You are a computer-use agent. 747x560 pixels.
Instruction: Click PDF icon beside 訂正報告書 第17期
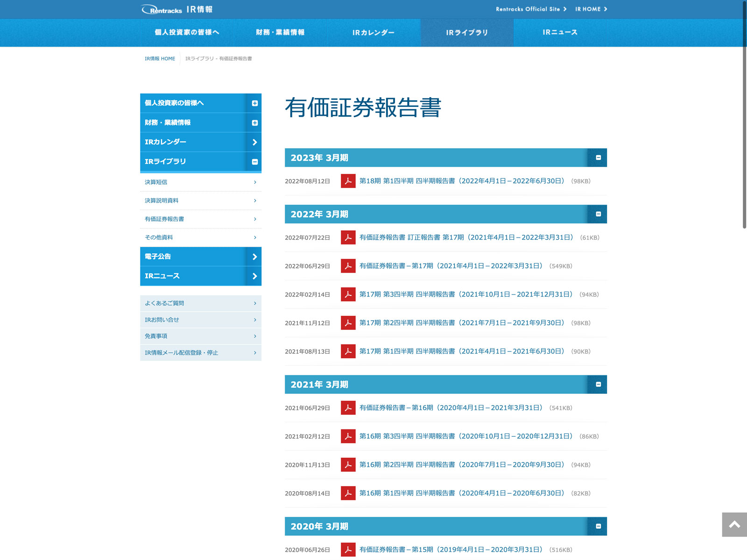point(348,238)
